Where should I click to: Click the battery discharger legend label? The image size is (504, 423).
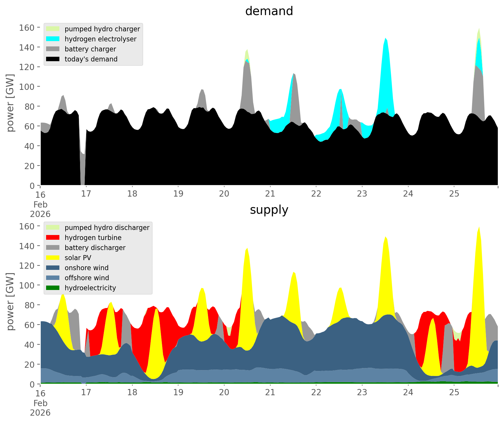pyautogui.click(x=95, y=248)
